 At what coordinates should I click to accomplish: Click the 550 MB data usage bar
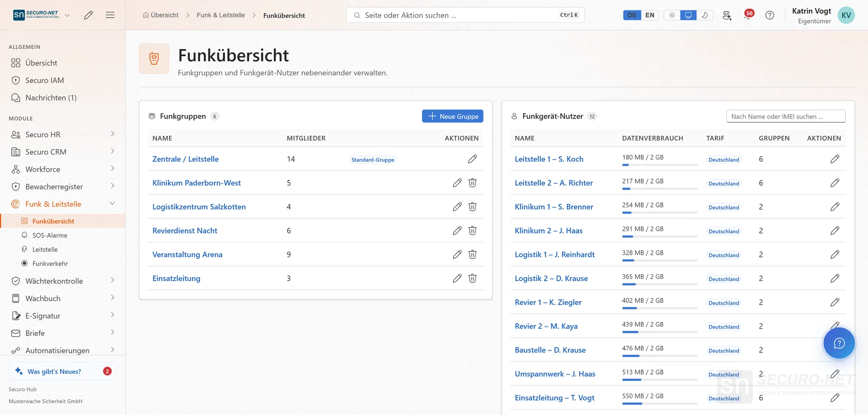point(660,404)
